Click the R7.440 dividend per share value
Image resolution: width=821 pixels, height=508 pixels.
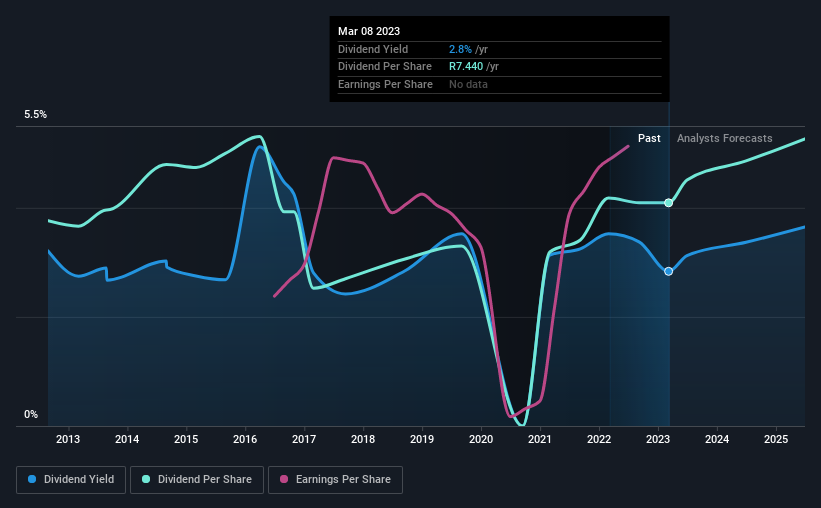[466, 67]
